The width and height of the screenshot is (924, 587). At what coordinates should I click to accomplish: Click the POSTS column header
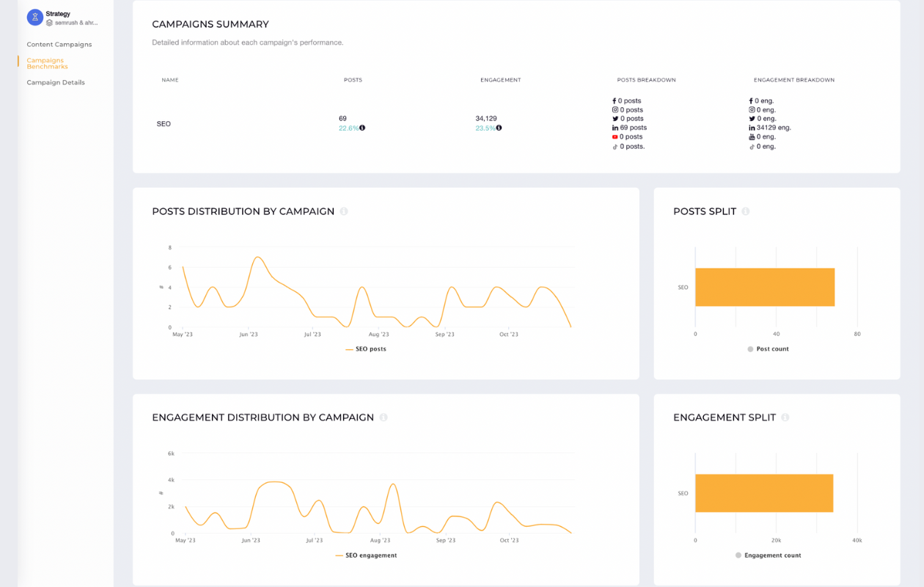point(353,80)
